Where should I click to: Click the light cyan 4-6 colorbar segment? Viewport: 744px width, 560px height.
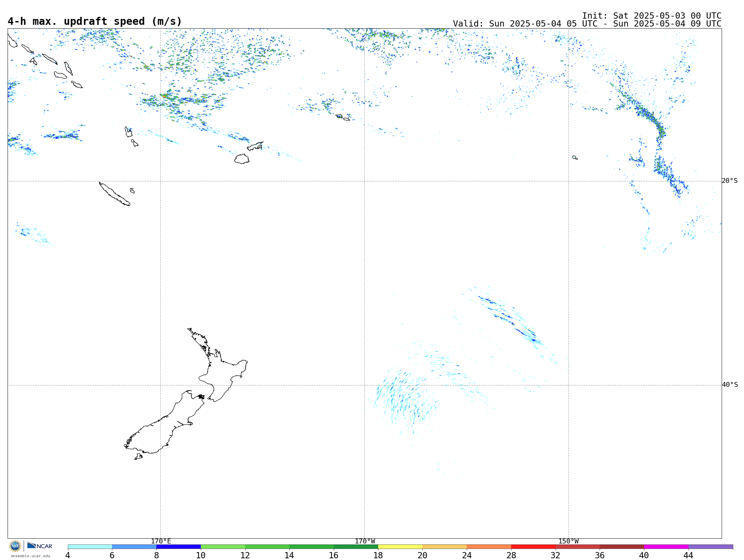point(90,547)
